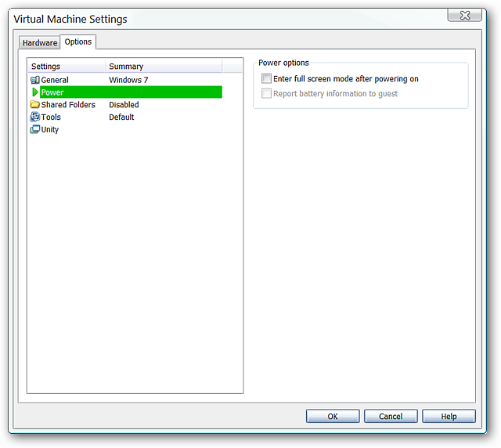Confirm settings with OK button

(x=333, y=417)
